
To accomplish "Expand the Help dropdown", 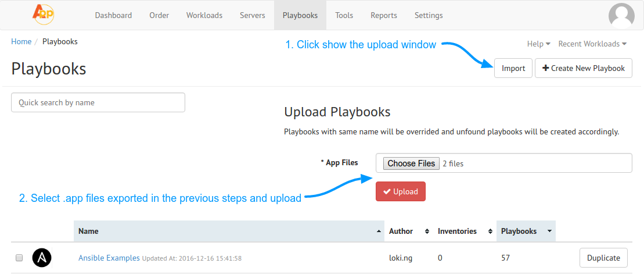I will point(539,44).
